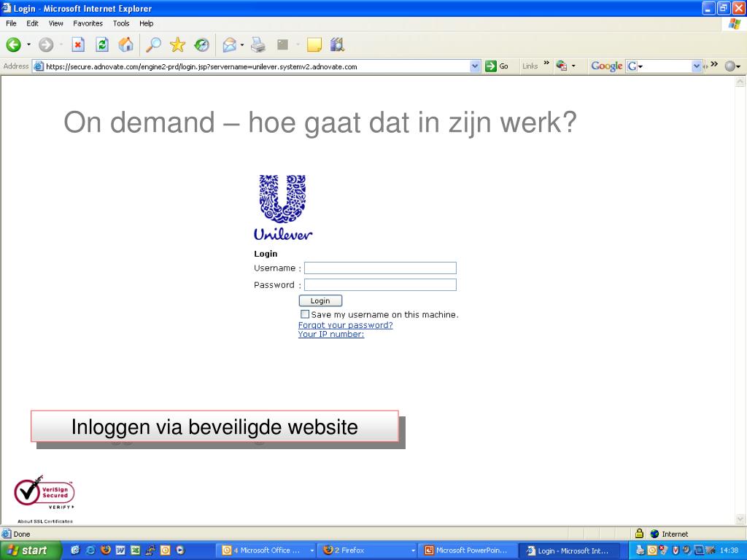Click the PDF converter toolbar icon
Image resolution: width=747 pixels, height=560 pixels.
pyautogui.click(x=562, y=66)
